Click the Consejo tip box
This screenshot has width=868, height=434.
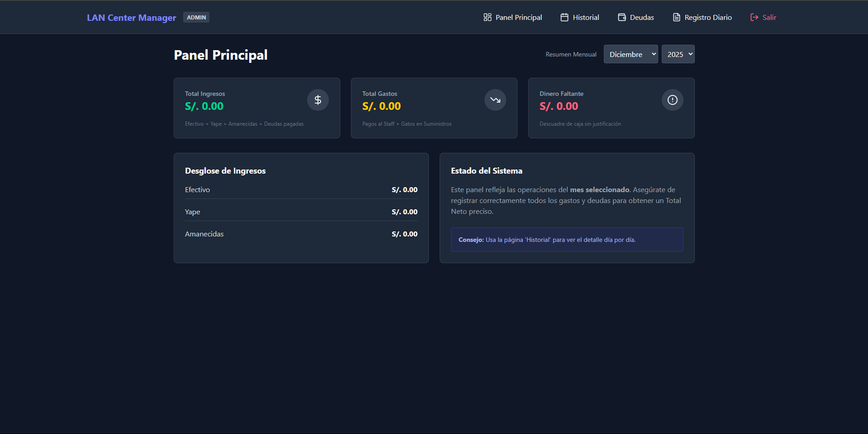pyautogui.click(x=567, y=240)
